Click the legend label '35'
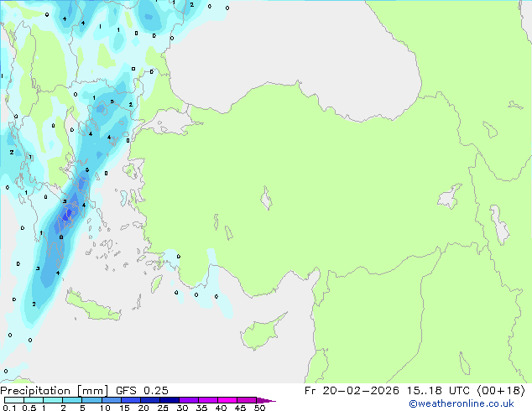The height and width of the screenshot is (411, 532). (201, 408)
